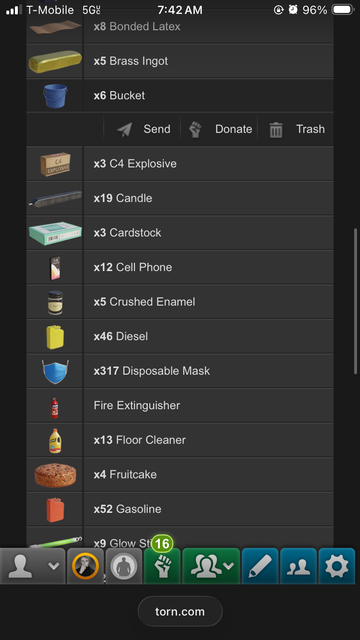
Task: Click the vertical scrollbar handle on right edge
Action: point(355,301)
